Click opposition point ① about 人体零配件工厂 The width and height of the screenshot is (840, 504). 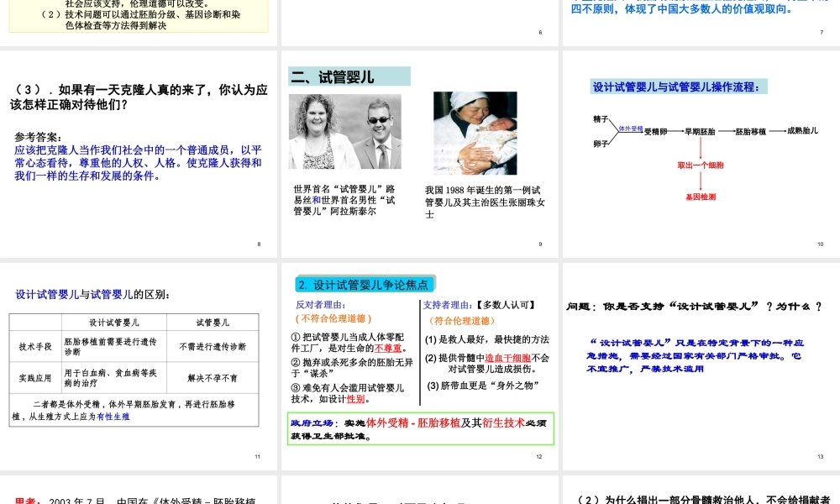coord(349,343)
